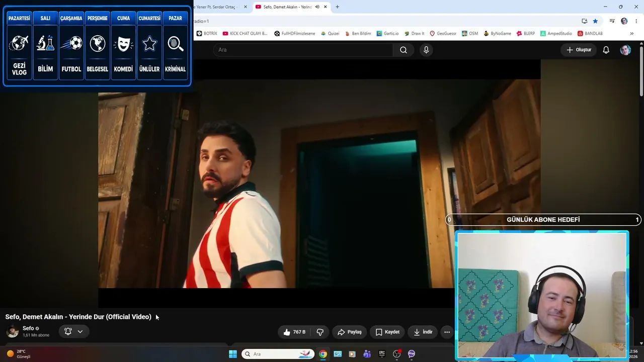The width and height of the screenshot is (644, 362).
Task: Click the Windows taskbar Ara search box
Action: pos(278,354)
